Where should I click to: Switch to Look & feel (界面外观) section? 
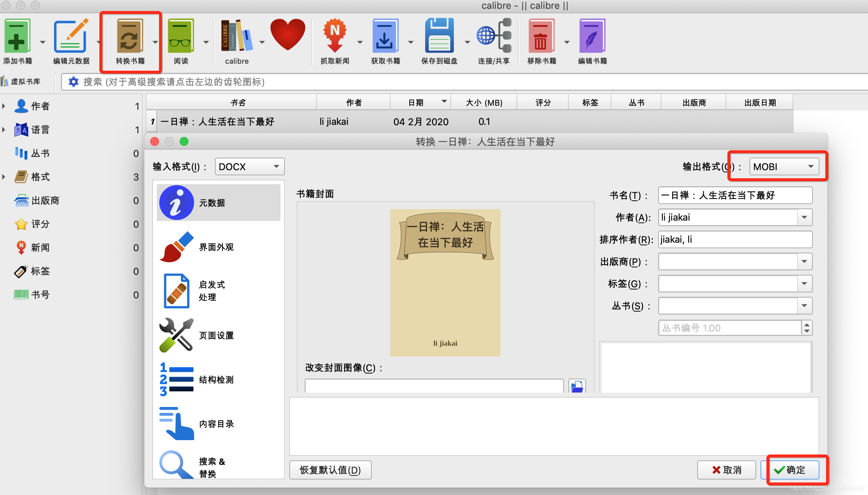[x=219, y=247]
